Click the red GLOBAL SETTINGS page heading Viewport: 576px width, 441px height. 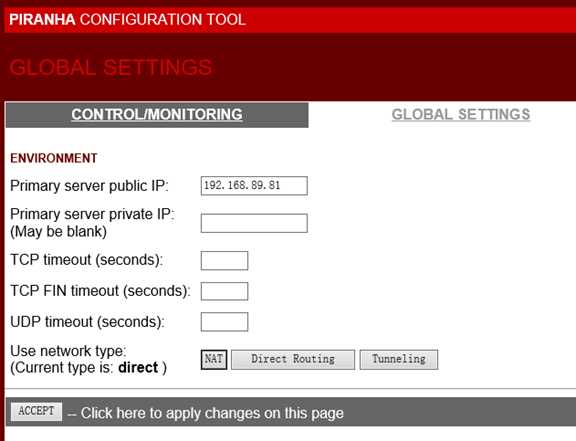(111, 67)
